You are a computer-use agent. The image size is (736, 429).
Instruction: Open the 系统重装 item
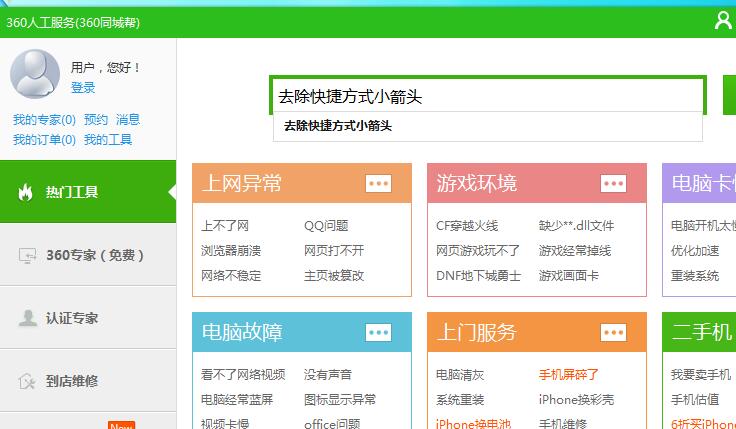click(x=460, y=399)
